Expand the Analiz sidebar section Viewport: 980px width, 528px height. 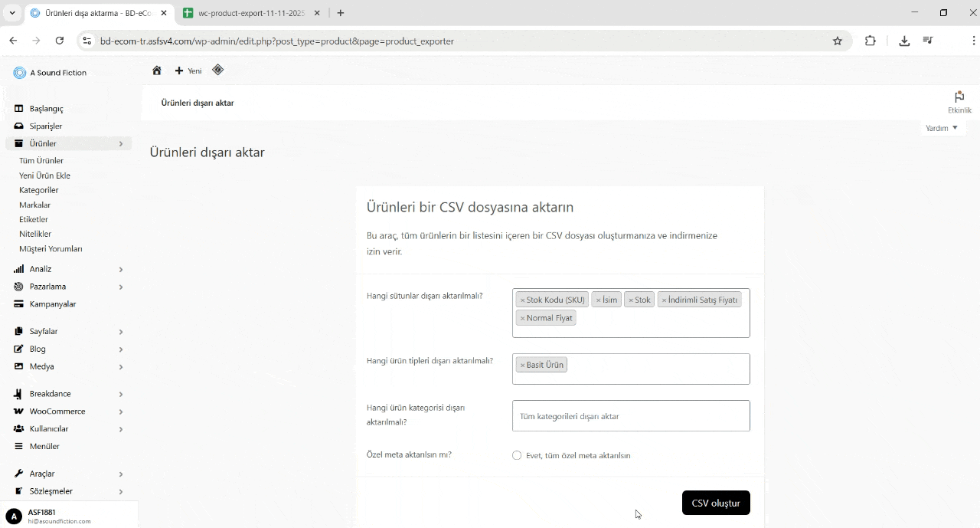tap(41, 269)
